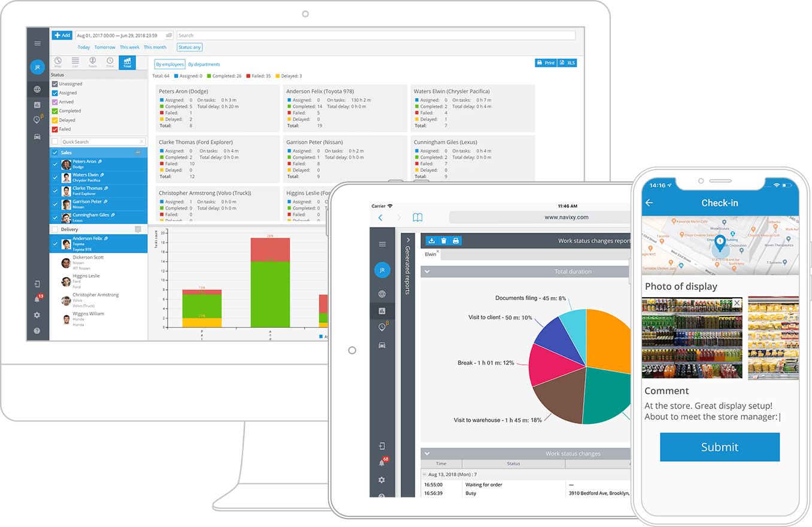The image size is (812, 527).
Task: Check the Delivery group checkbox
Action: tap(55, 229)
